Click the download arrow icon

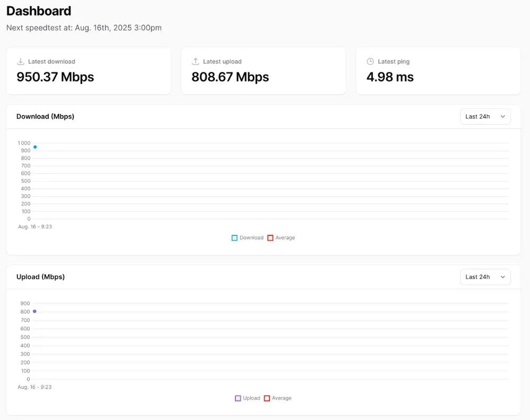[x=21, y=62]
